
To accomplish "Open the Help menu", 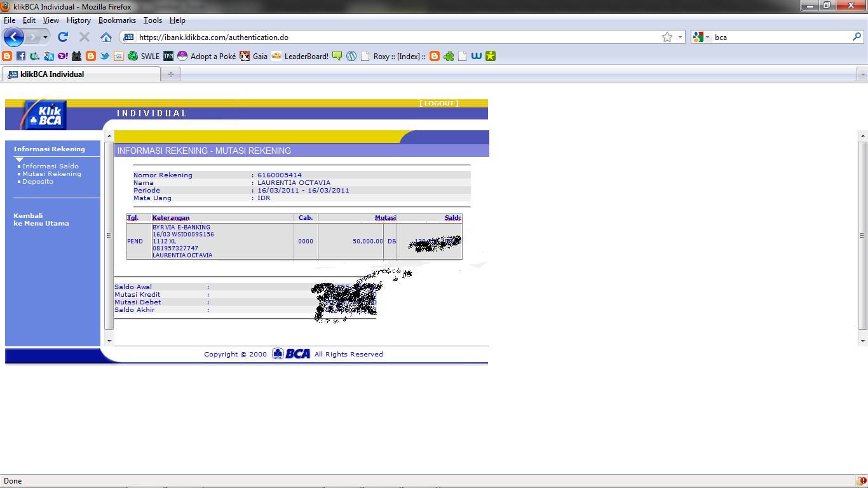I will click(x=177, y=20).
